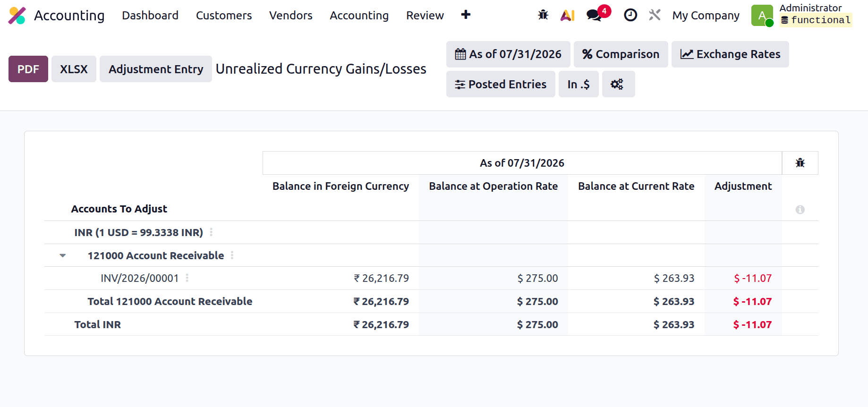Open the In .$ rounding dropdown

[579, 84]
